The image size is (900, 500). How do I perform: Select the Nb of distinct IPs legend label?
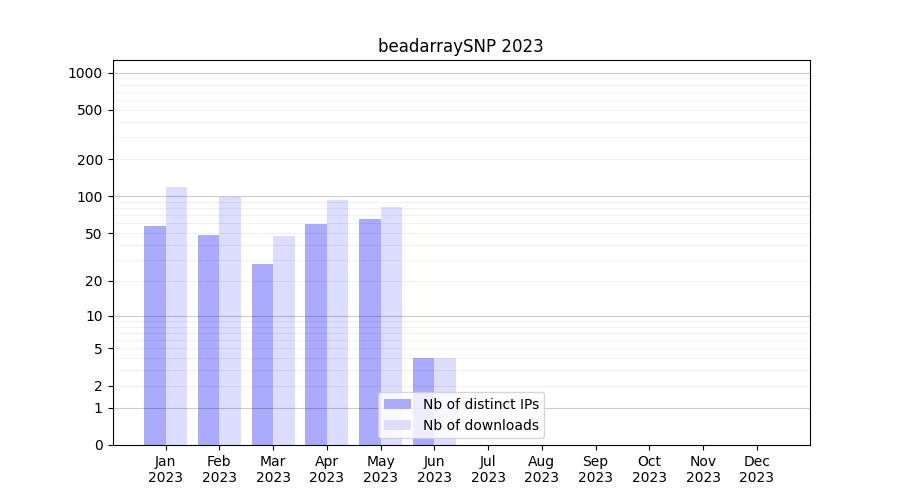[x=480, y=404]
